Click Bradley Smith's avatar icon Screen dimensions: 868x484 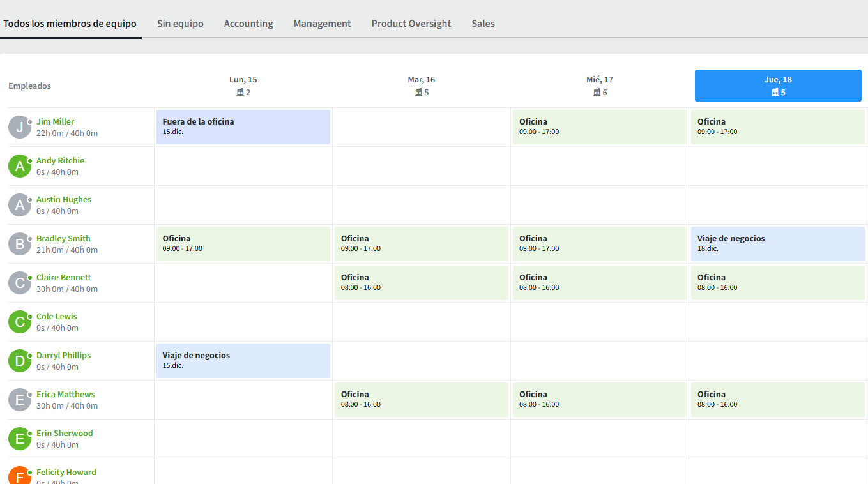click(20, 244)
